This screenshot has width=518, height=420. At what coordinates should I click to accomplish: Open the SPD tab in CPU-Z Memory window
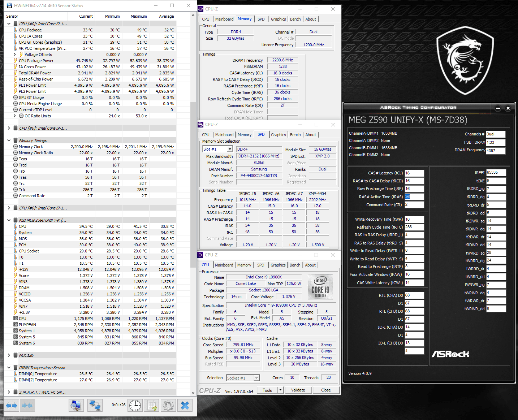[x=261, y=19]
